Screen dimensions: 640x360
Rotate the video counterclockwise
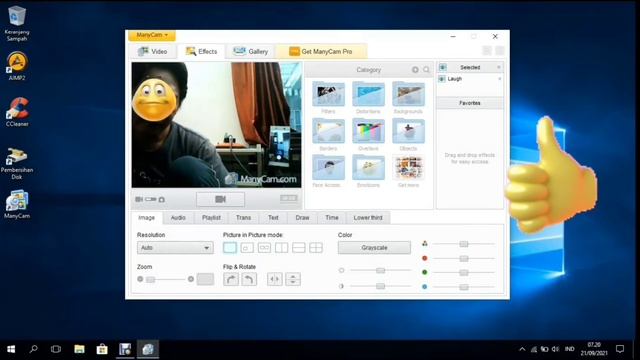click(249, 279)
